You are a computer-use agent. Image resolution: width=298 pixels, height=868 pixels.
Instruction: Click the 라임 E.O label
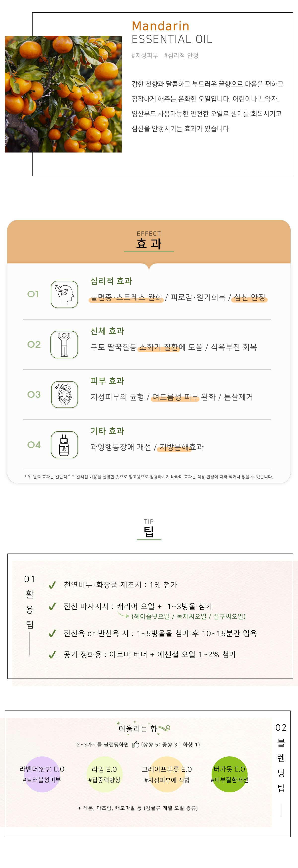click(104, 769)
